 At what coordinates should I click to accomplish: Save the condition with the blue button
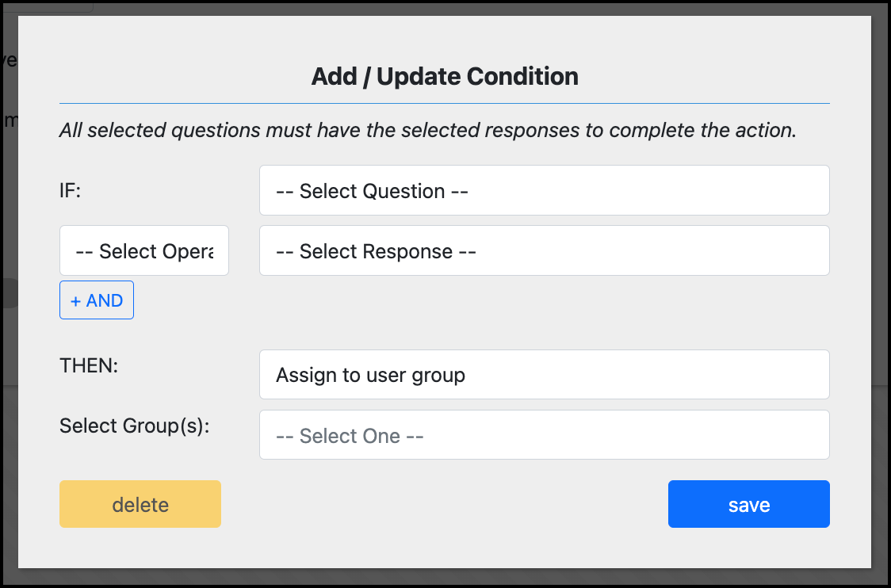click(x=748, y=504)
